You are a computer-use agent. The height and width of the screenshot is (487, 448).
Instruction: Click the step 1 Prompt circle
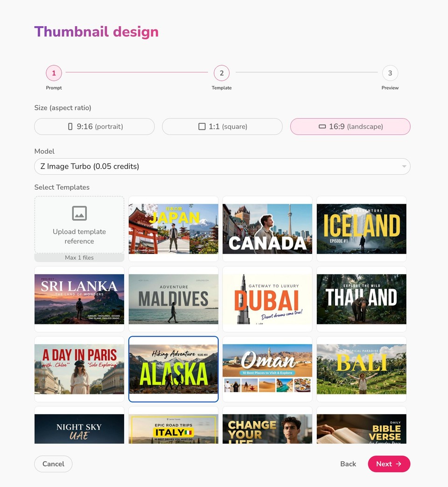(54, 73)
